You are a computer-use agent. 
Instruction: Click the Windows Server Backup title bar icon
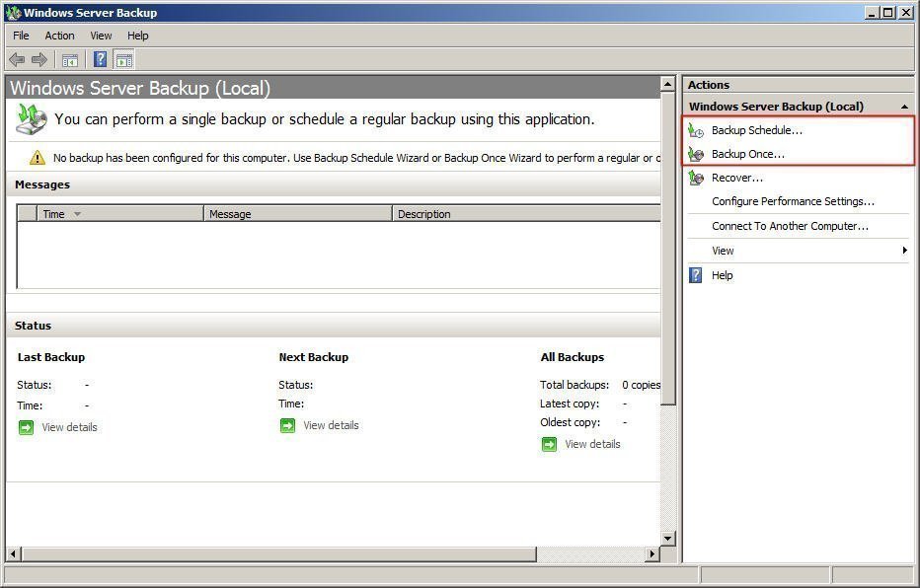pyautogui.click(x=13, y=12)
